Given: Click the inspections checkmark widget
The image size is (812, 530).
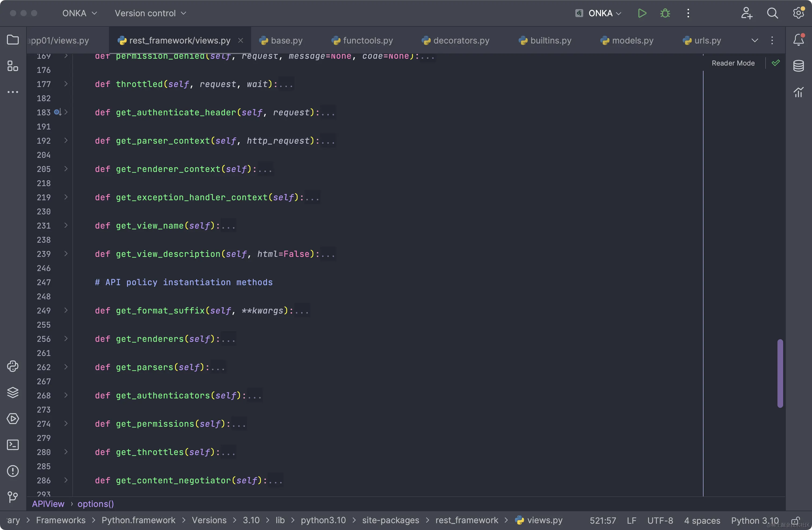Looking at the screenshot, I should [x=775, y=63].
